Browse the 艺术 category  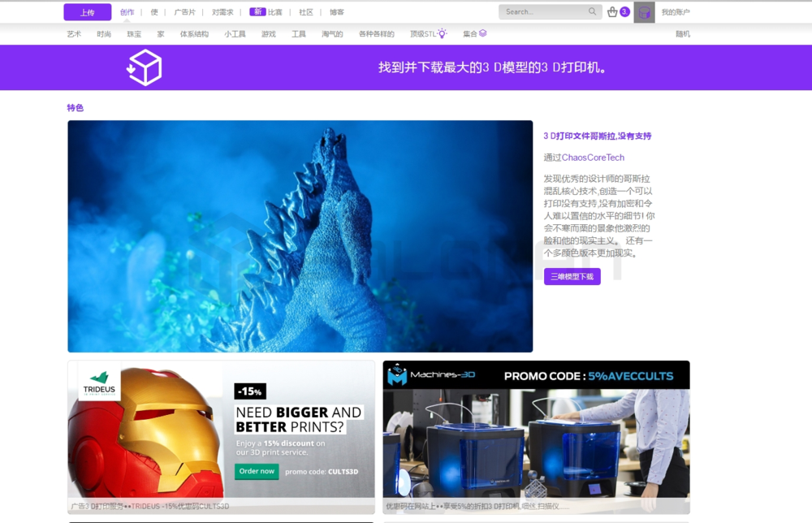click(x=74, y=34)
